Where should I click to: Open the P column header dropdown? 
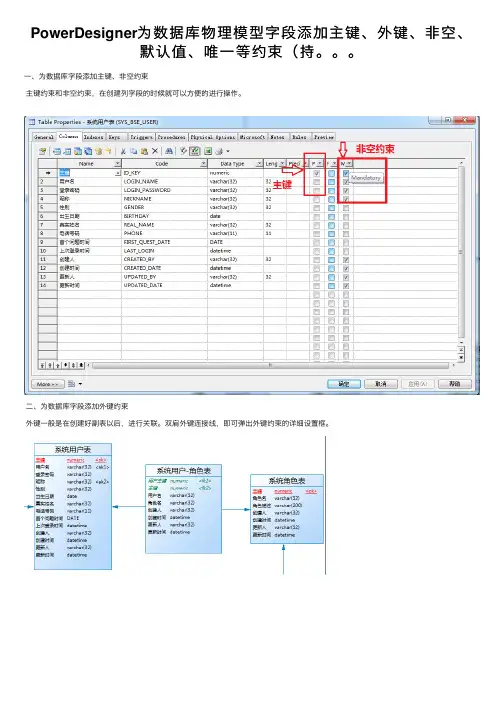click(320, 163)
